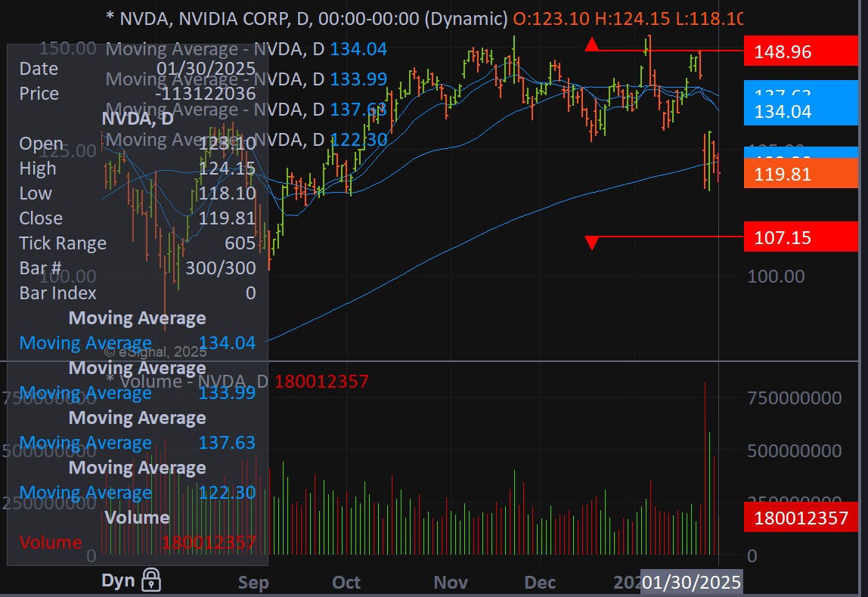Click the NVDA, D header in data window
Viewport: 868px width, 597px height.
(138, 119)
